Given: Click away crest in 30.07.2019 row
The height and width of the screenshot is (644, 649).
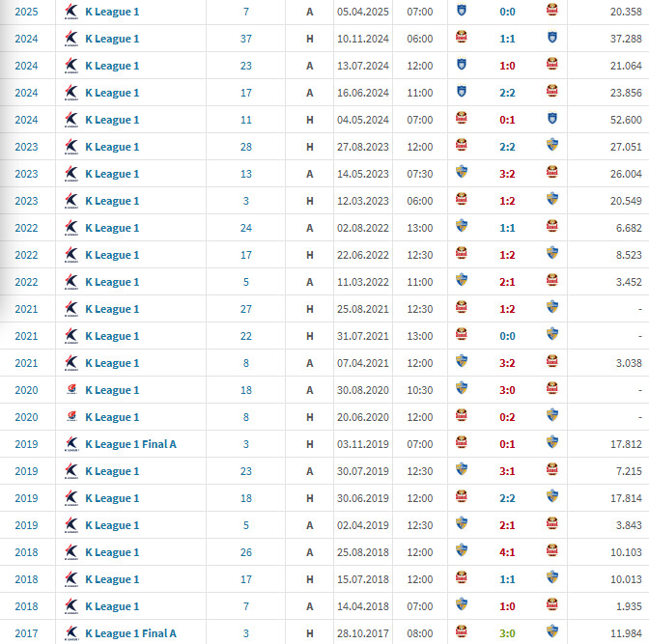Looking at the screenshot, I should point(552,469).
